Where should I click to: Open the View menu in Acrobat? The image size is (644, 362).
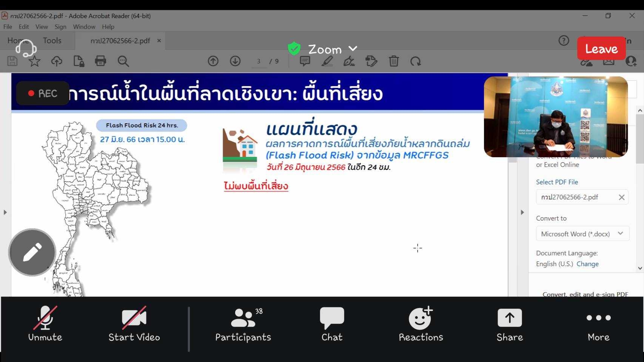pos(42,27)
